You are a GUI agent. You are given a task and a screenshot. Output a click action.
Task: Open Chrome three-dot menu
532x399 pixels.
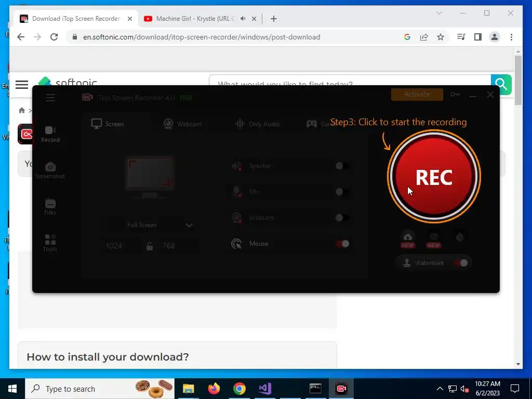click(511, 37)
